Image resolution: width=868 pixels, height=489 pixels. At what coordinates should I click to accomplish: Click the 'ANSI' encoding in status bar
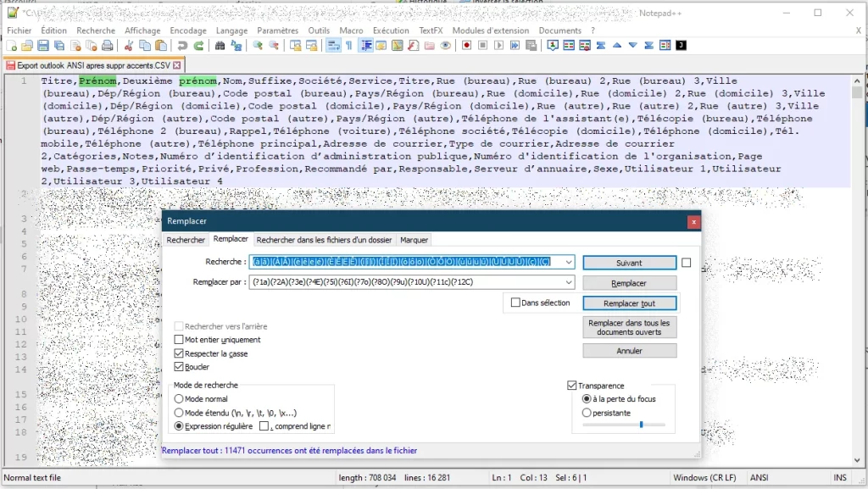point(759,477)
